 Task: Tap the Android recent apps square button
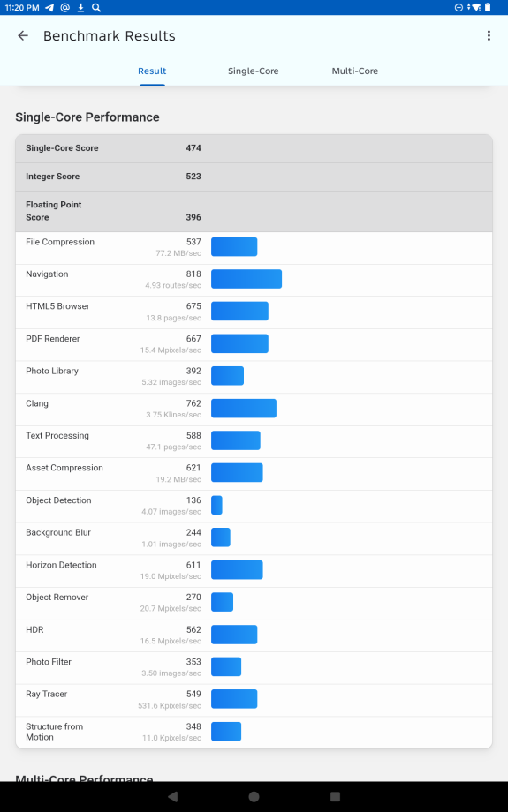pyautogui.click(x=335, y=796)
